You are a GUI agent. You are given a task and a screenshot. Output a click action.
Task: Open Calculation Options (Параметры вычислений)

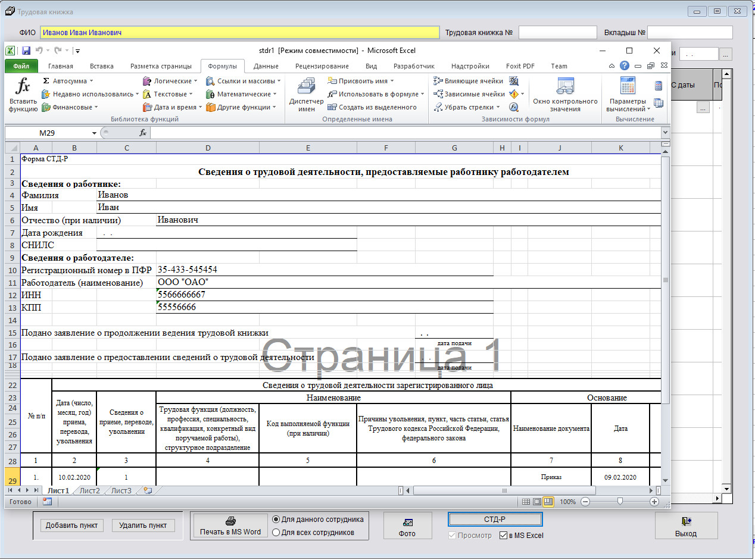click(628, 95)
